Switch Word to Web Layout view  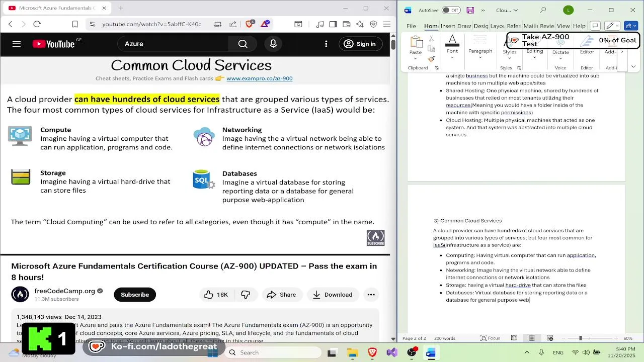coord(550,338)
